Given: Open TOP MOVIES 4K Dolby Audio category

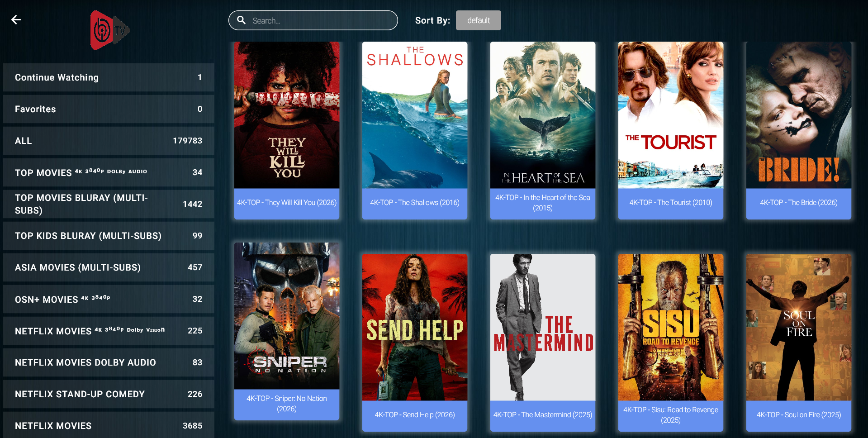Looking at the screenshot, I should pos(109,172).
